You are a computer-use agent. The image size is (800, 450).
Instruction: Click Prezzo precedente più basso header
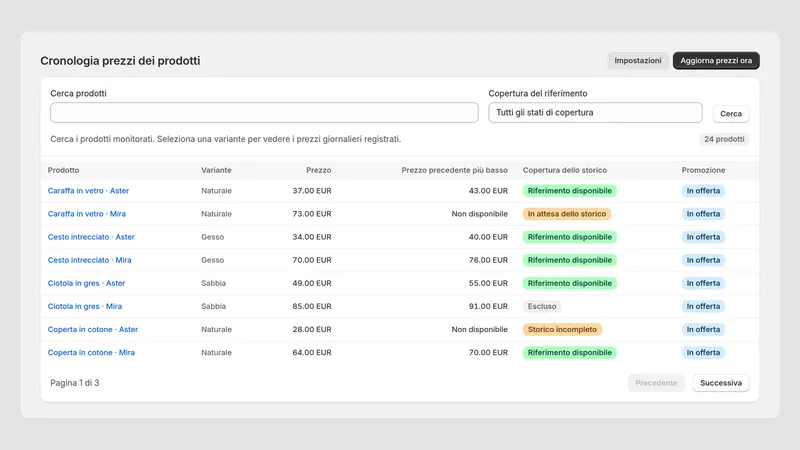click(454, 170)
